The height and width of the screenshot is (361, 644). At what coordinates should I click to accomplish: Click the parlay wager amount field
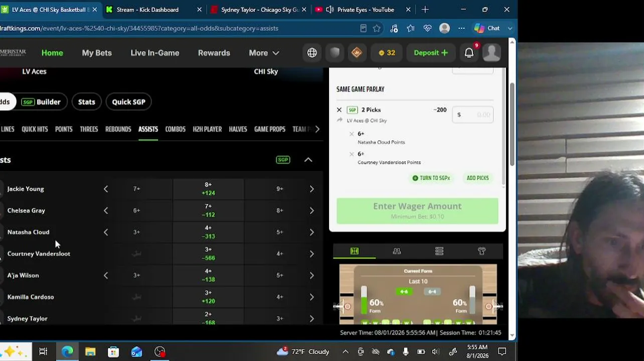[472, 115]
